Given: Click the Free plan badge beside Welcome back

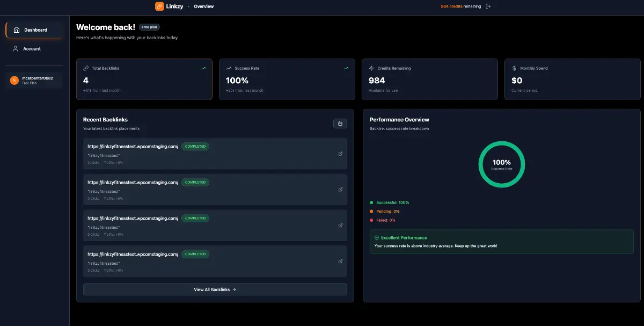Looking at the screenshot, I should tap(149, 27).
